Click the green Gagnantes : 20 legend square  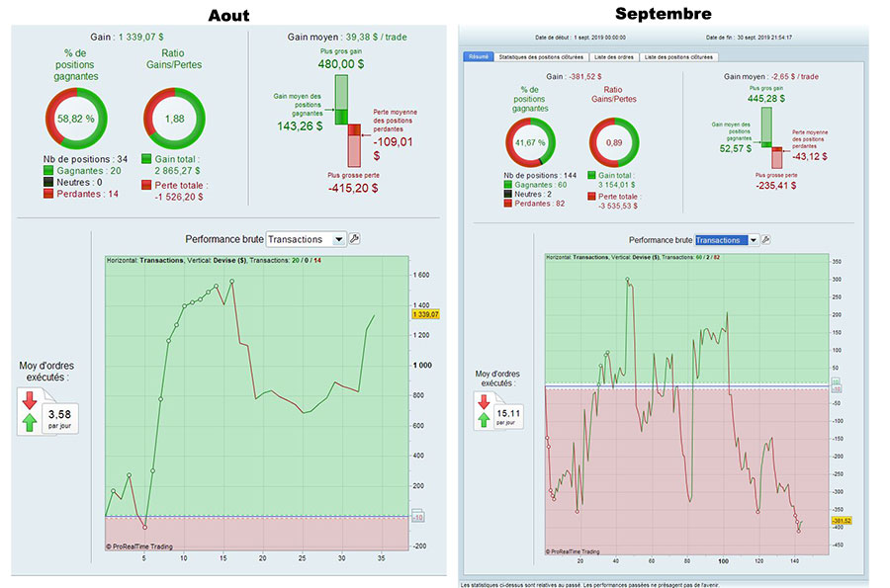click(x=48, y=170)
